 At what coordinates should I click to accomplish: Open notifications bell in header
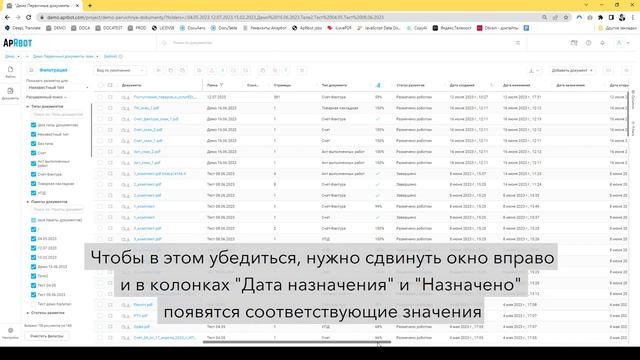602,42
